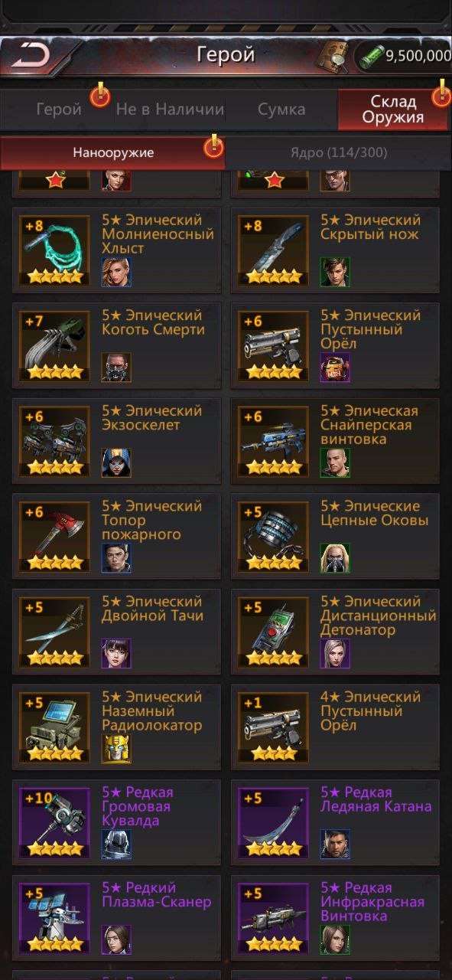The width and height of the screenshot is (452, 980).
Task: Open the Не в Наличии tab
Action: [x=170, y=109]
